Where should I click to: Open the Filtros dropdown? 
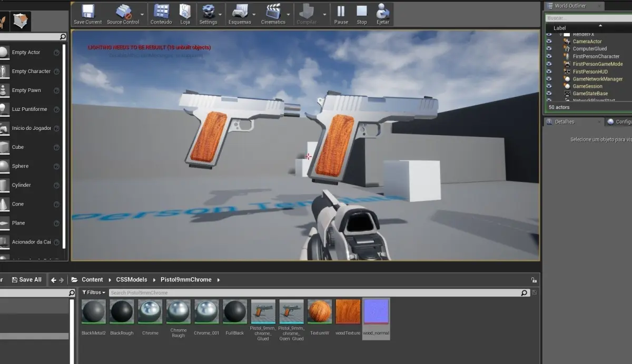[94, 292]
